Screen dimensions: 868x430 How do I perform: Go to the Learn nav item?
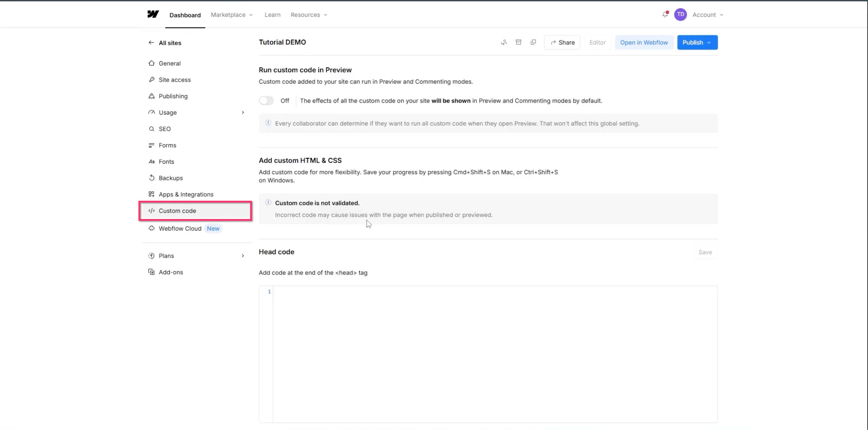pyautogui.click(x=272, y=15)
